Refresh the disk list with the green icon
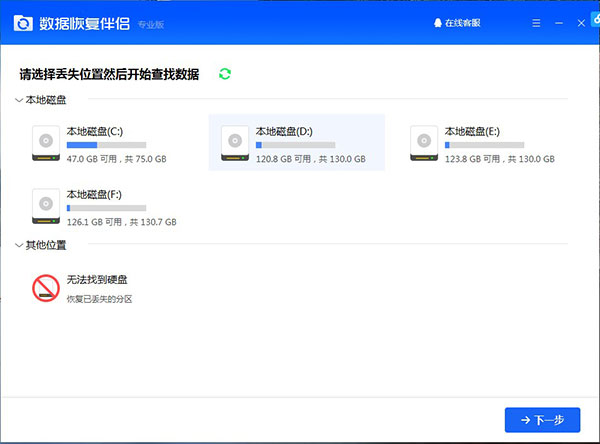600x444 pixels. (x=225, y=74)
